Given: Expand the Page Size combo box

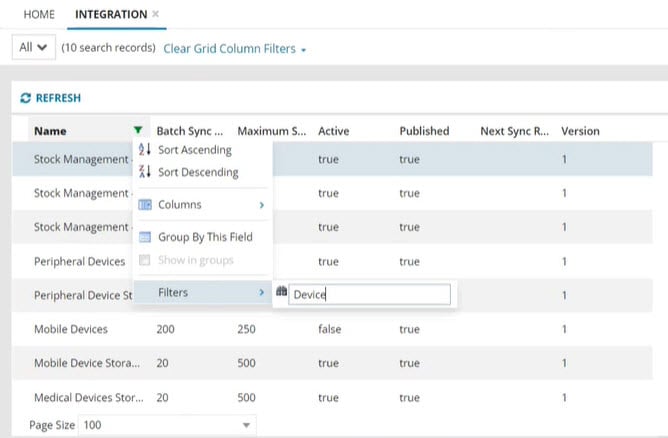Looking at the screenshot, I should [247, 425].
